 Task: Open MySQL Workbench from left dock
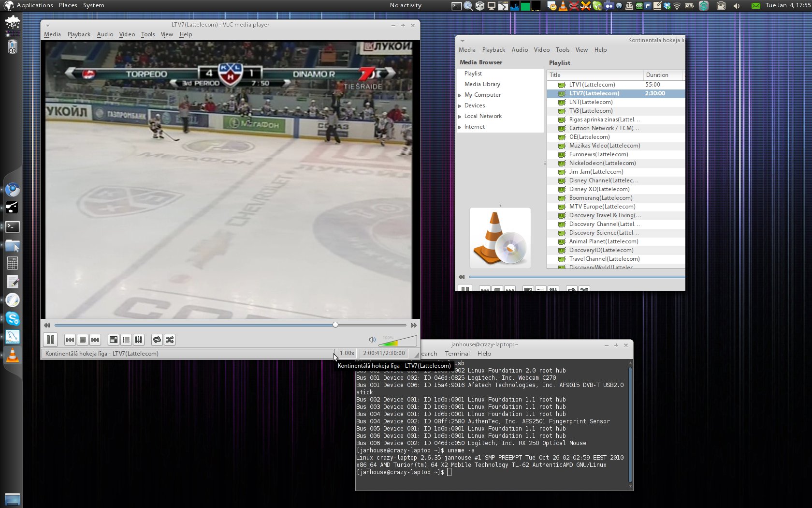point(13,337)
